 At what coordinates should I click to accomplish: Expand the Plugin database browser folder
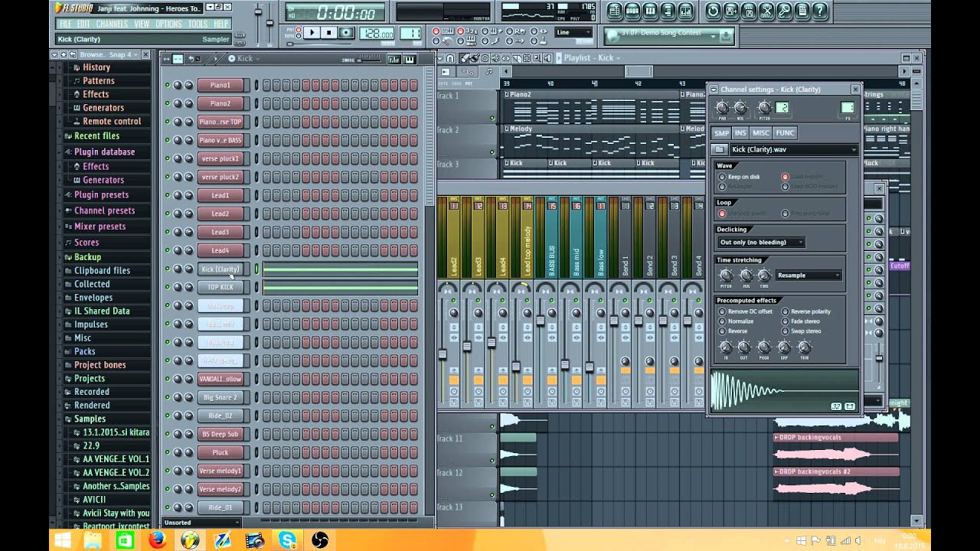(x=104, y=152)
